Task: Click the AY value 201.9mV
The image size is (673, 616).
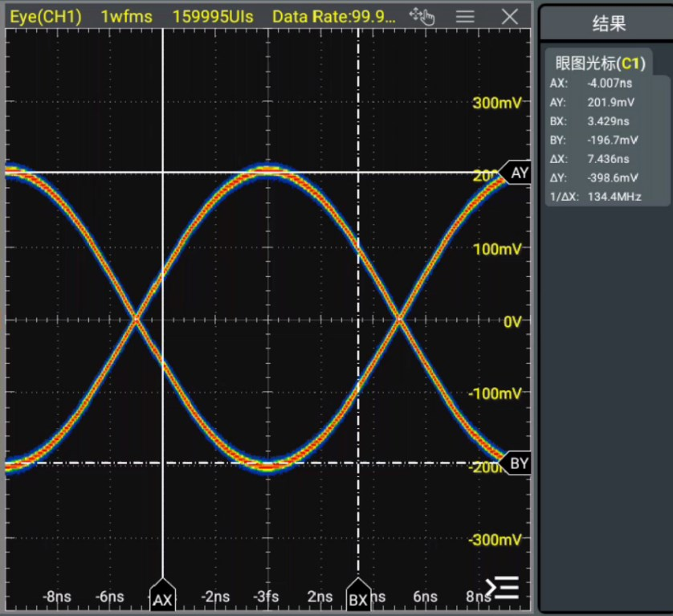Action: [x=611, y=102]
